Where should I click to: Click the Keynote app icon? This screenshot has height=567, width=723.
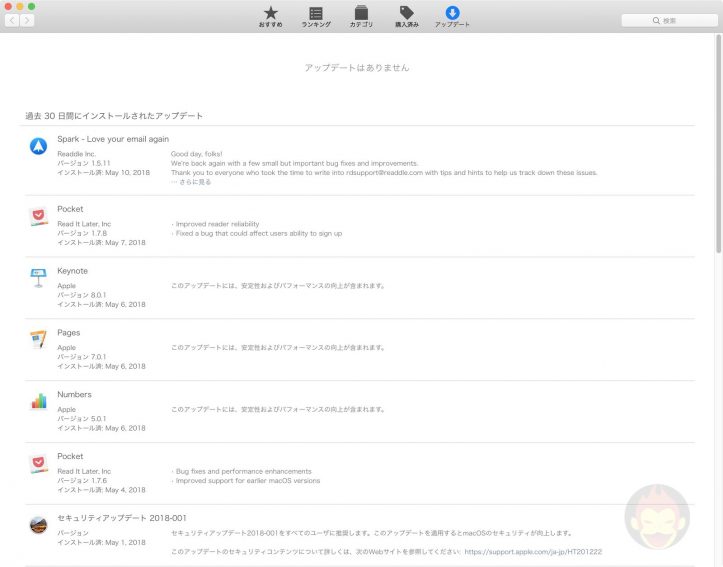[x=38, y=278]
